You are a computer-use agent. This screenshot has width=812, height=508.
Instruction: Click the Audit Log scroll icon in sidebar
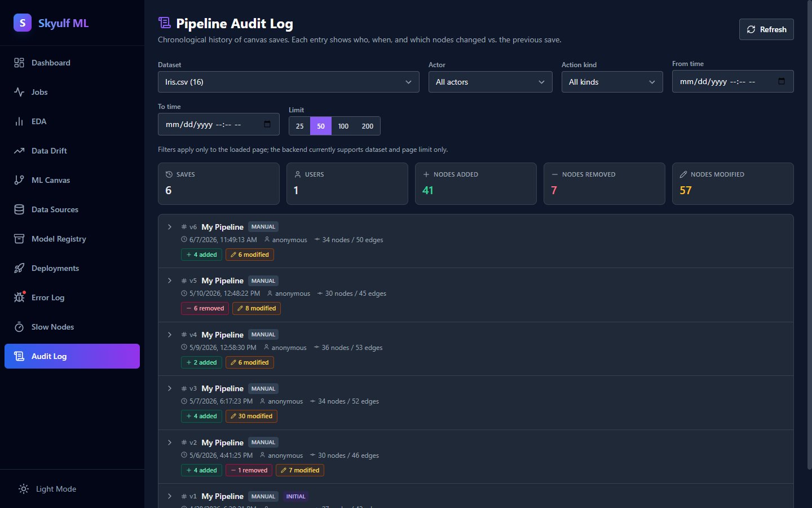19,356
